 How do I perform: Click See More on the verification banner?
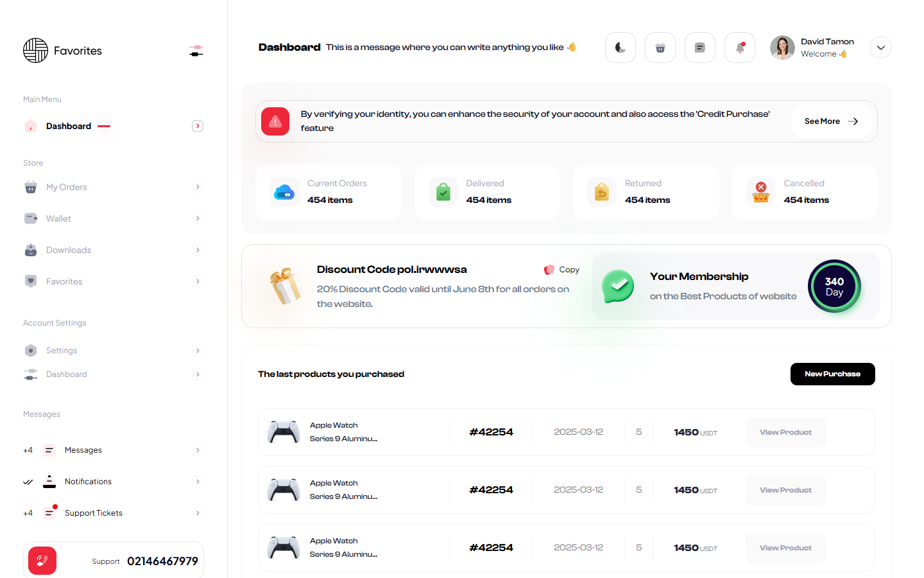pyautogui.click(x=831, y=121)
